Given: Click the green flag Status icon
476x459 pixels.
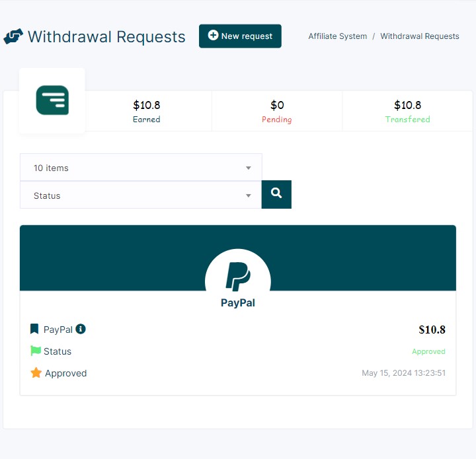Looking at the screenshot, I should coord(36,351).
